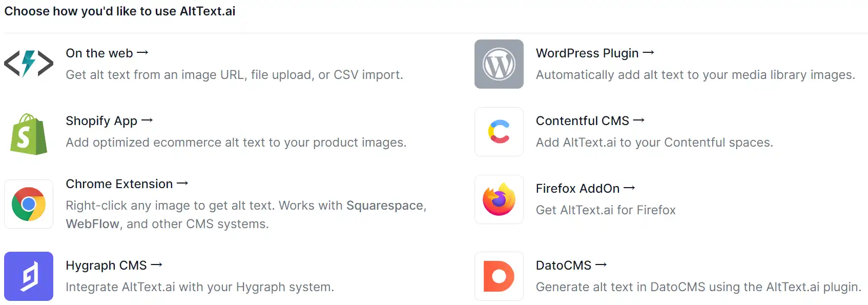Click arrow next to Hygraph CMS
This screenshot has height=305, width=868.
(157, 265)
